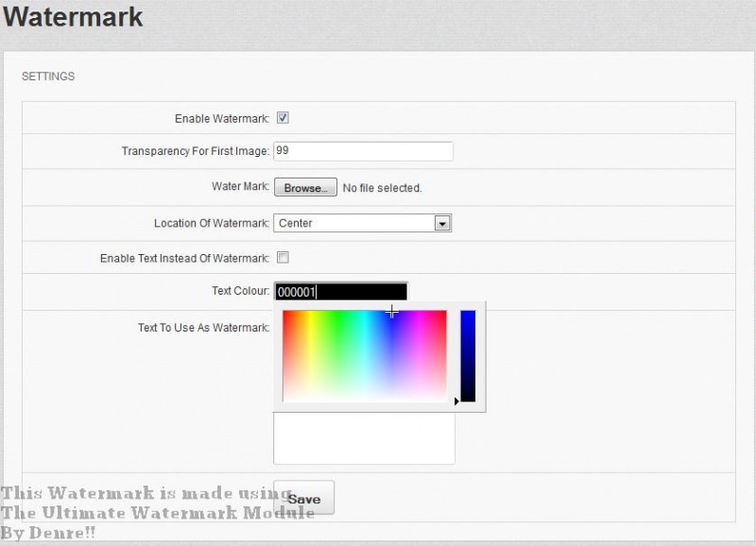Expand the Location Of Watermark dropdown
The height and width of the screenshot is (546, 756).
[x=363, y=223]
